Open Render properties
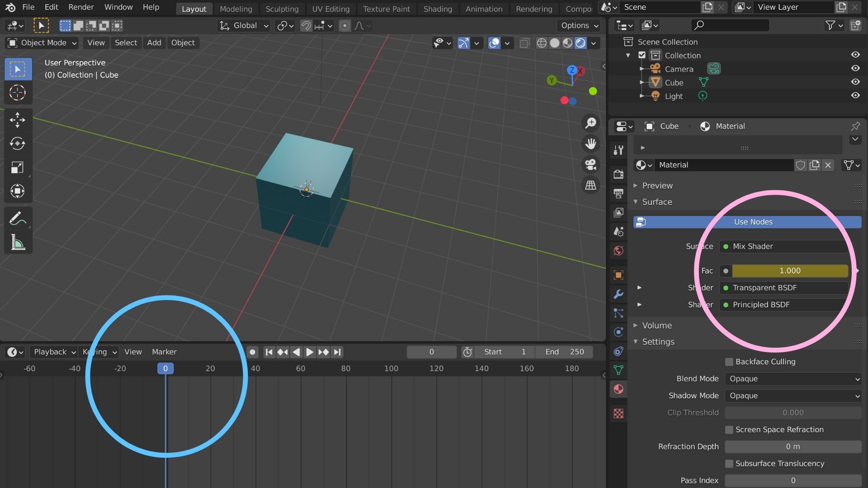Image resolution: width=868 pixels, height=488 pixels. [x=618, y=174]
